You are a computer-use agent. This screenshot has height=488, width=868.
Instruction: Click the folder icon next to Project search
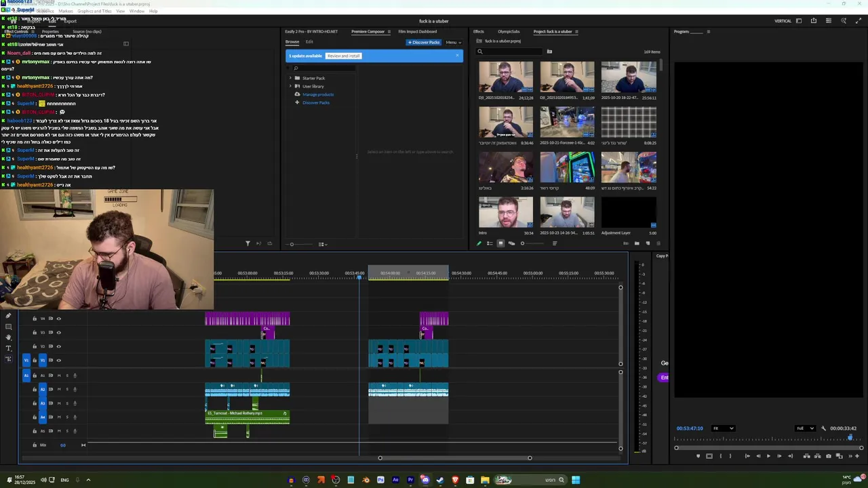[549, 52]
